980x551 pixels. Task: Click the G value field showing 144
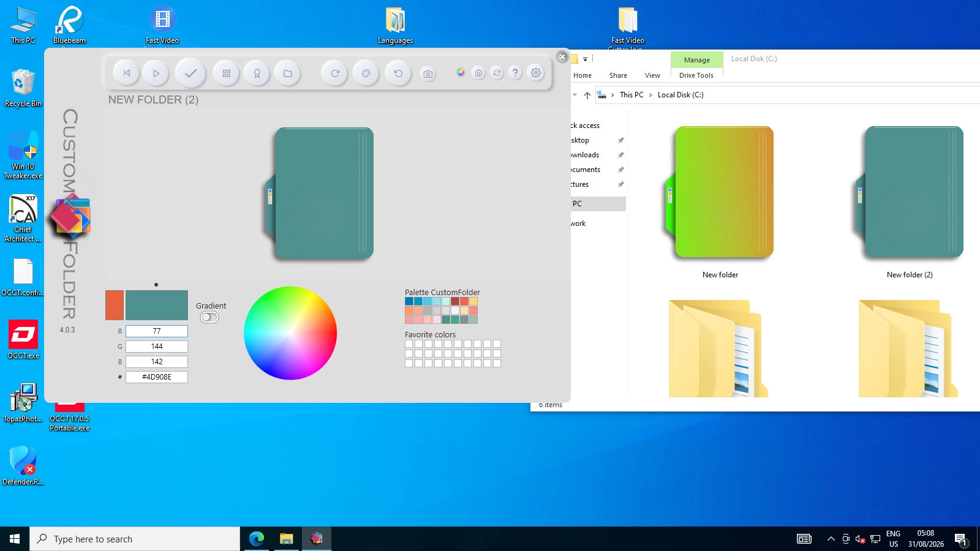pos(157,347)
